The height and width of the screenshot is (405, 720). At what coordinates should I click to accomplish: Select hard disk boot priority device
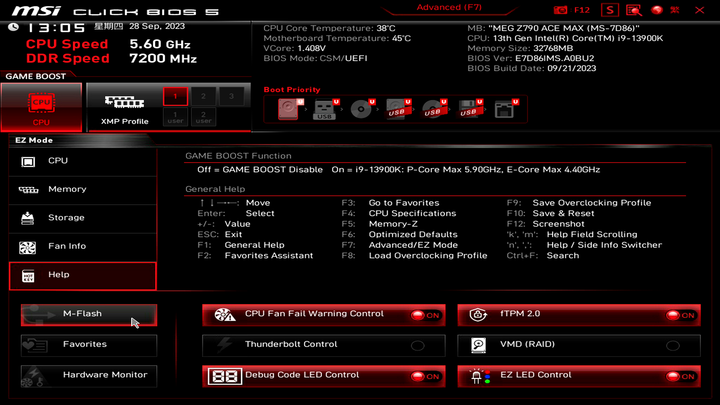tap(290, 109)
